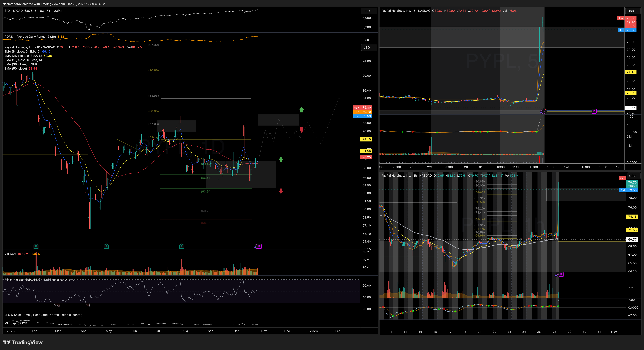Click the purple E marker on the 1h chart
644x350 pixels.
(x=561, y=275)
